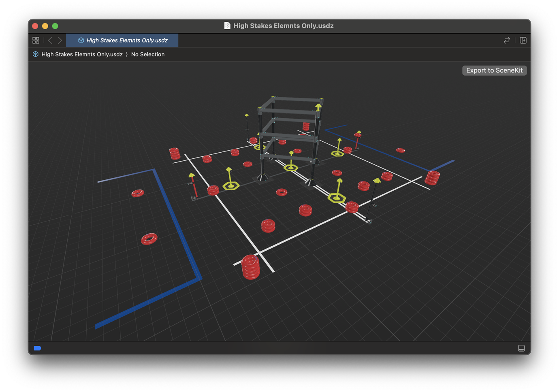Click the blue overlay badge at bottom left
This screenshot has width=559, height=392.
[x=37, y=348]
